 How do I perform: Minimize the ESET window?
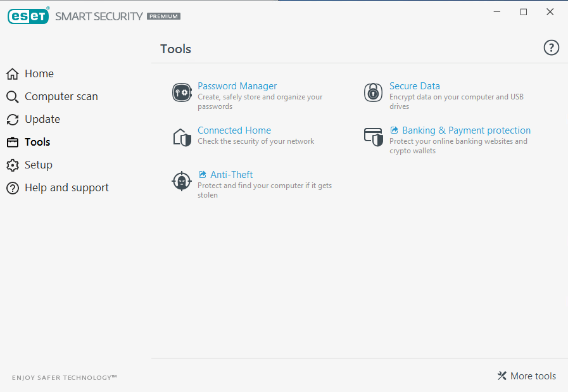point(497,12)
